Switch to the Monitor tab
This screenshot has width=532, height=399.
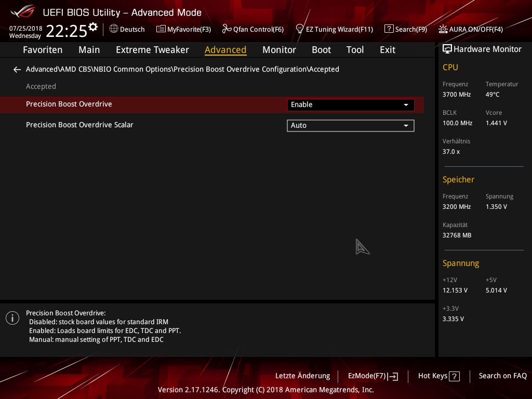coord(279,50)
